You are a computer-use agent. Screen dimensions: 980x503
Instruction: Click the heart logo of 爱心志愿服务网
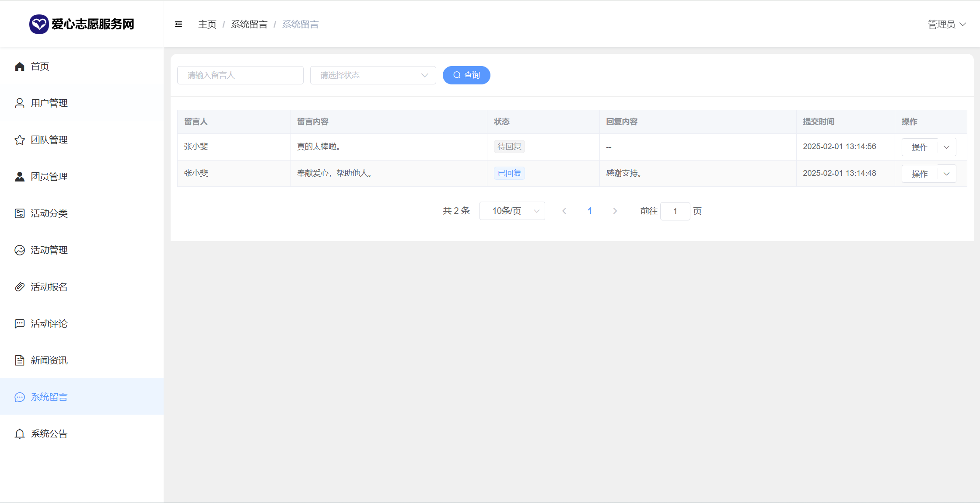[x=38, y=24]
